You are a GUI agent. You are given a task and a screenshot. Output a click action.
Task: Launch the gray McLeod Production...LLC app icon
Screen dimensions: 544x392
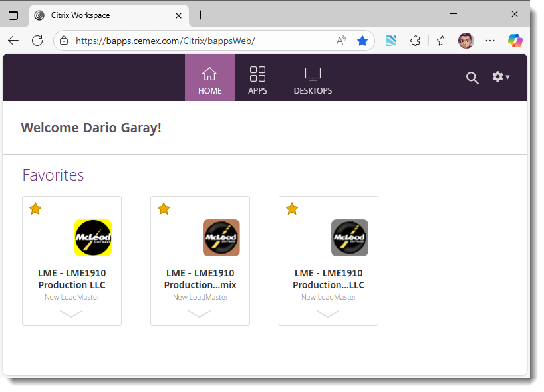(349, 237)
